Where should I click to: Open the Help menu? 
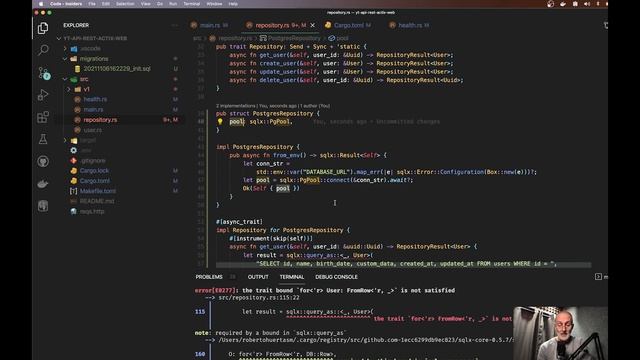(x=233, y=4)
